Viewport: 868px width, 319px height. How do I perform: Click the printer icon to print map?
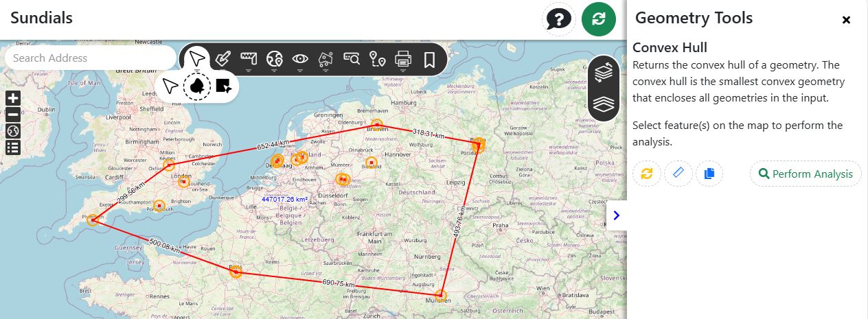[x=403, y=60]
